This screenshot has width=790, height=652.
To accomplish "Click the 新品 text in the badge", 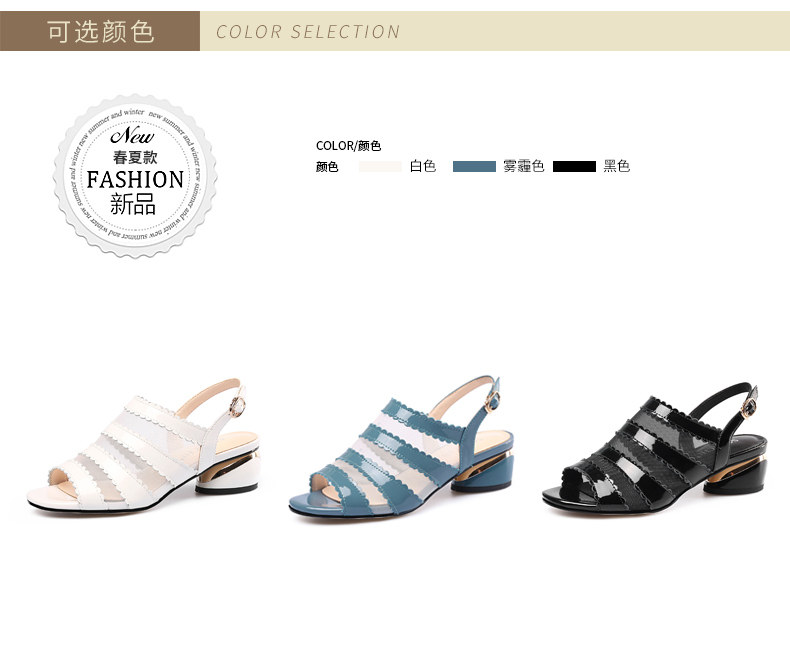I will pos(133,204).
